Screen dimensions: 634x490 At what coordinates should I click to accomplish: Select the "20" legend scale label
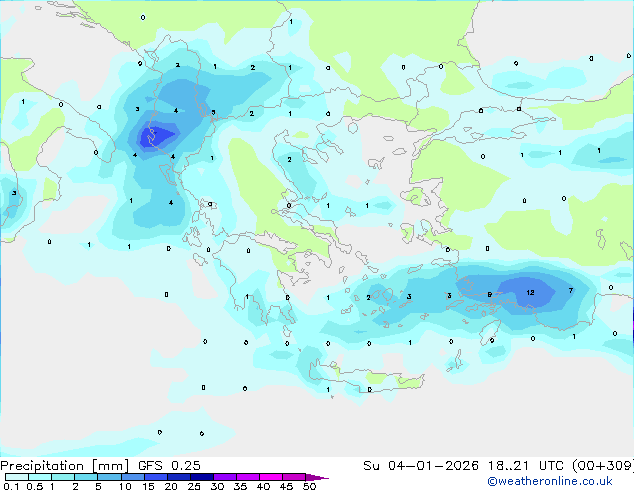pos(171,486)
